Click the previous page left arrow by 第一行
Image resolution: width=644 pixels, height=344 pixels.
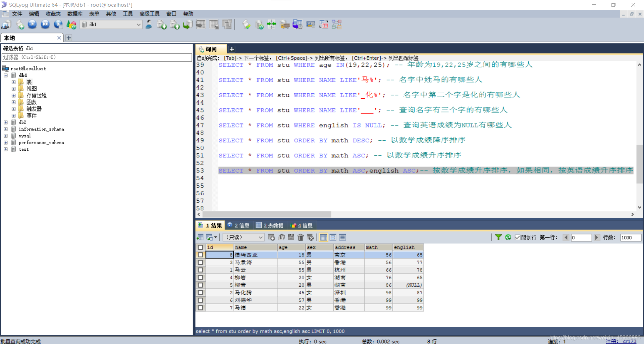pos(566,237)
